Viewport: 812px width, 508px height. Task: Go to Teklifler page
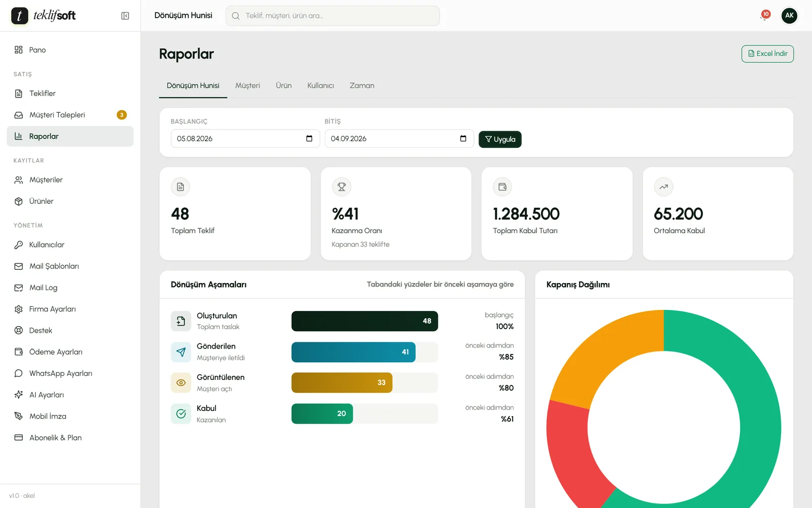point(70,93)
